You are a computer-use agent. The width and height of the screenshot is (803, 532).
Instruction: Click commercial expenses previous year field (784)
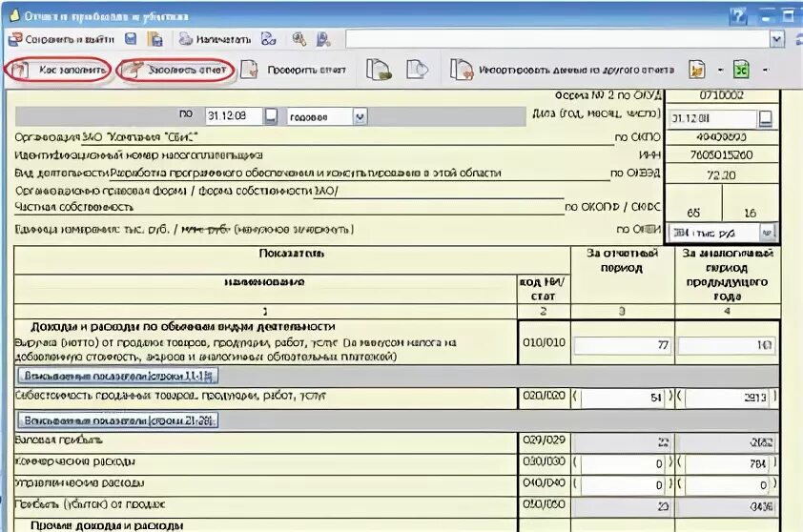pos(727,464)
